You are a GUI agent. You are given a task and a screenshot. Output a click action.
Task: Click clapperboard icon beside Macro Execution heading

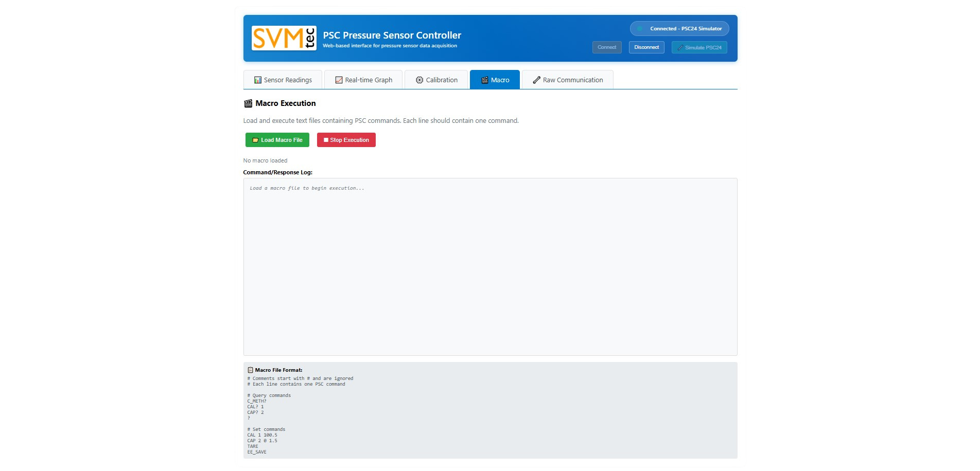coord(248,103)
